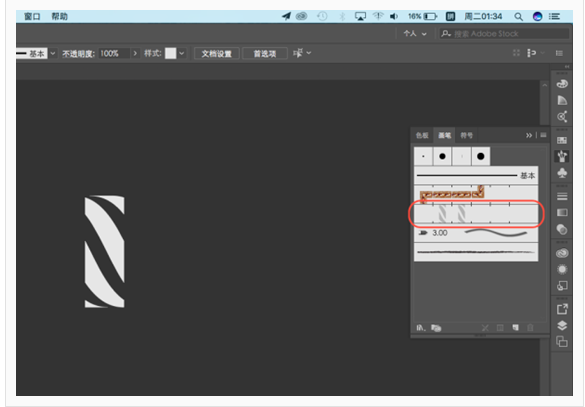Viewport: 585px width, 407px height.
Task: Click the 样式 white color swatch
Action: tap(171, 53)
